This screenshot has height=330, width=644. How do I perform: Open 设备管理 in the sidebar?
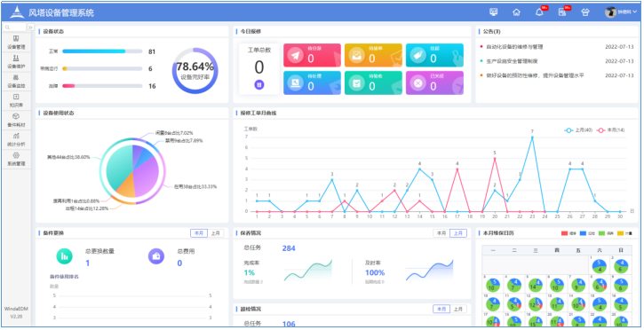point(16,43)
